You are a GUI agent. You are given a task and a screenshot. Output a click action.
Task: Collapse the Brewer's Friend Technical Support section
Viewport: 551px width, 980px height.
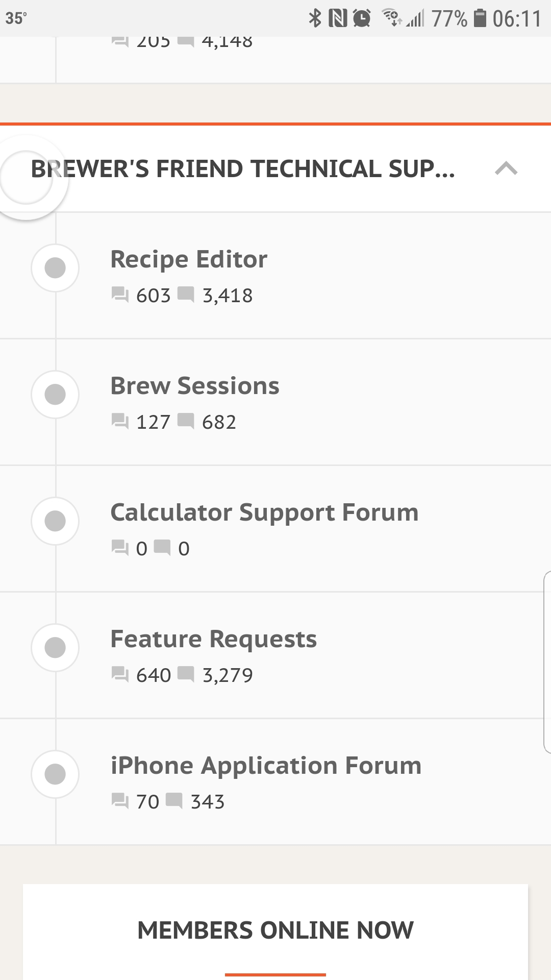[x=506, y=168]
